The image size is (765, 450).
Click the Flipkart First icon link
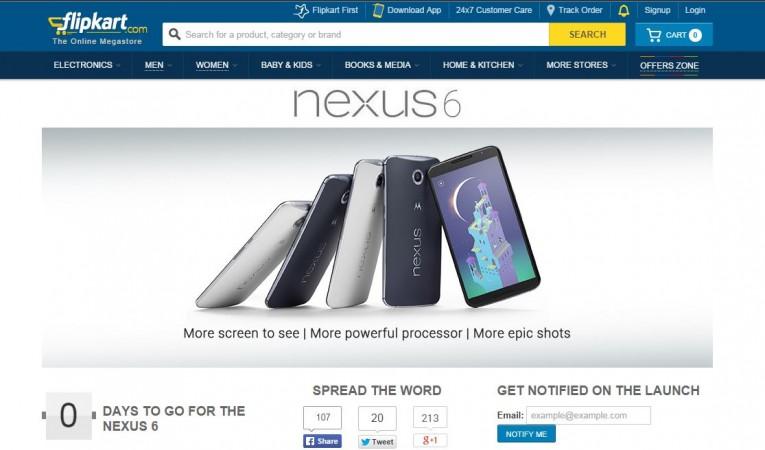(x=301, y=10)
